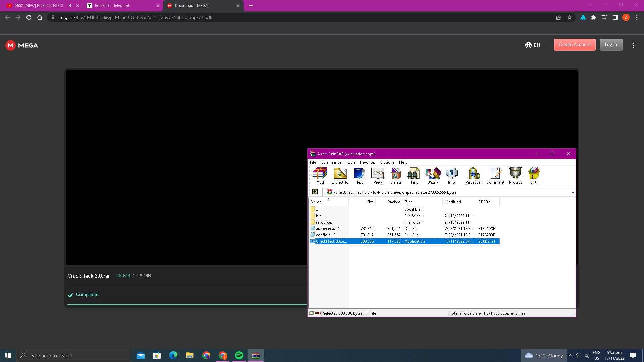Click the WinRAR Add toolbar icon
644x362 pixels.
click(x=320, y=176)
